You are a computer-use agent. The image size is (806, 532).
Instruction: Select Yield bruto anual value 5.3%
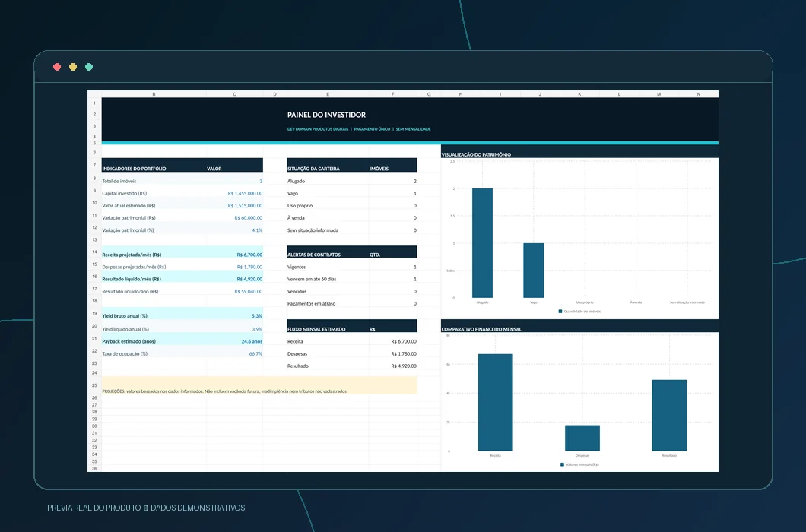click(257, 316)
